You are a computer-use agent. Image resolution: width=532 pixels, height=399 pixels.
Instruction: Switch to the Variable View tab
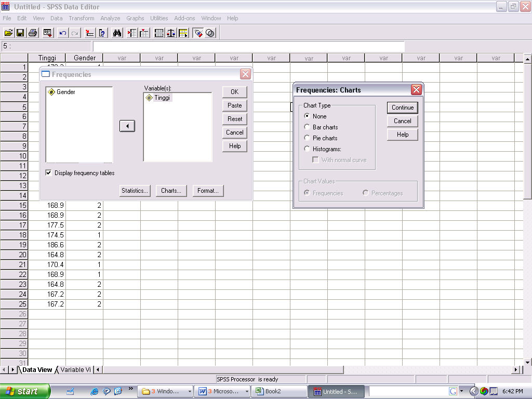pos(75,369)
